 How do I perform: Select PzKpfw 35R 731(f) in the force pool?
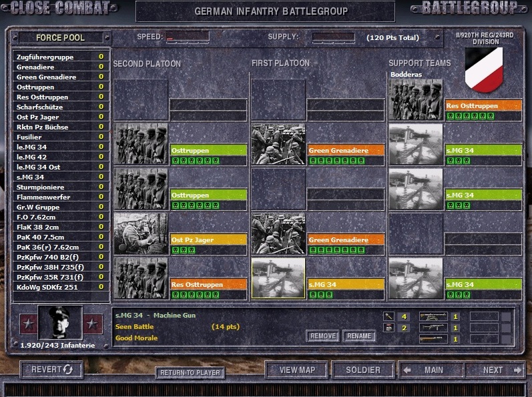60,277
